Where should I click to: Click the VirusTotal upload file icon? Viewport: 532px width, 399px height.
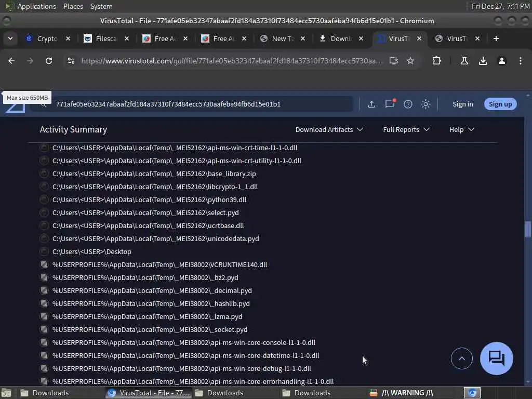pos(371,104)
